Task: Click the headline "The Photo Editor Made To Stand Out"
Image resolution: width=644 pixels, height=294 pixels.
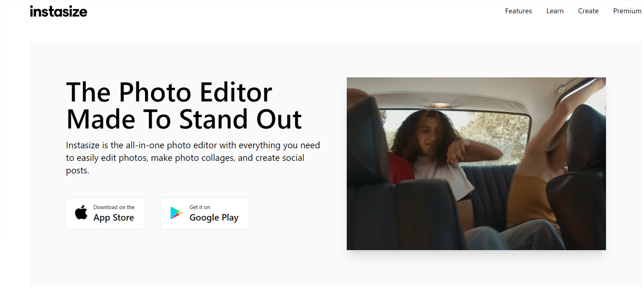Action: [x=183, y=105]
